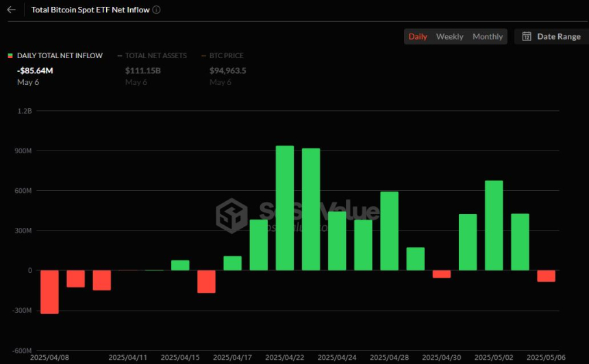Click the back arrow icon

[x=11, y=10]
